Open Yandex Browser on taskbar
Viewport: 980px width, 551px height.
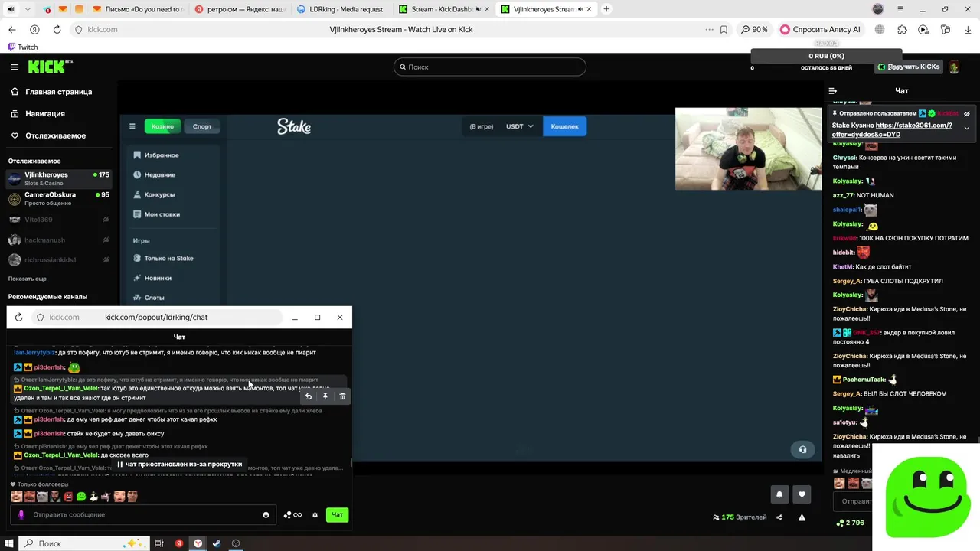[198, 543]
